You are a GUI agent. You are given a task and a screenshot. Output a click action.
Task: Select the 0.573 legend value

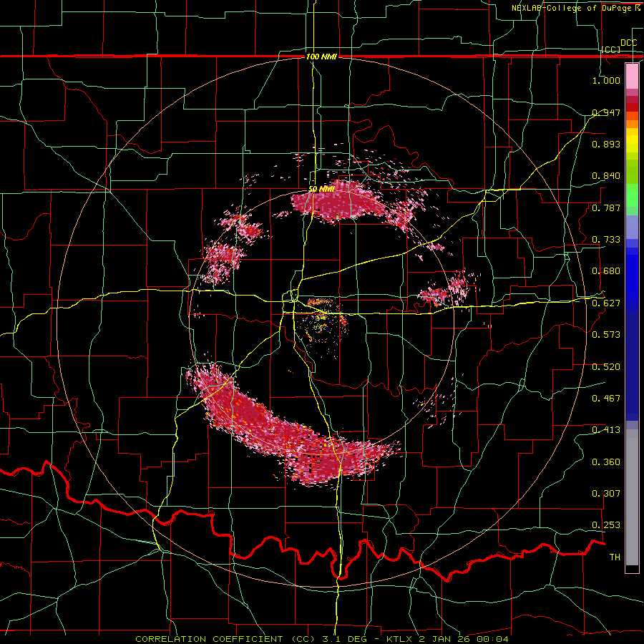(x=606, y=335)
